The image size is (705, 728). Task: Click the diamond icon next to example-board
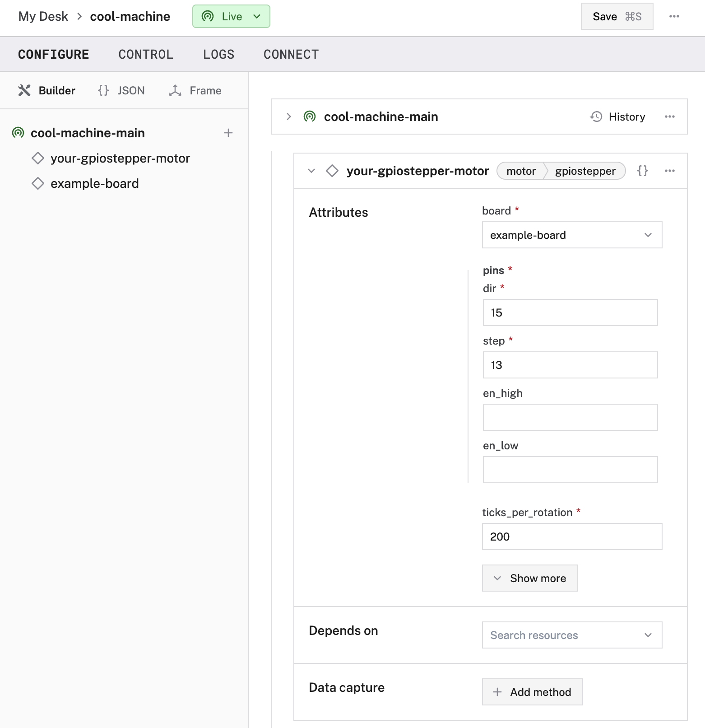pyautogui.click(x=38, y=183)
